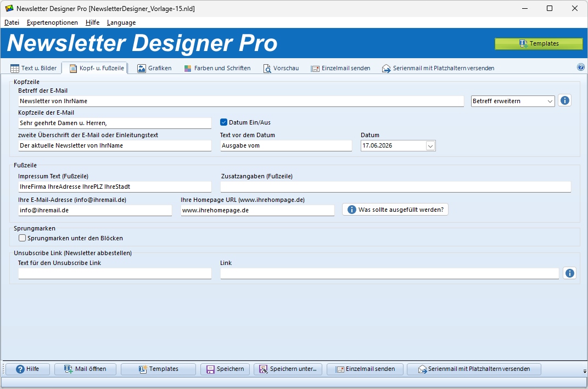Click the info icon beside the Unsubscribe Link field
The width and height of the screenshot is (588, 389).
(x=570, y=273)
